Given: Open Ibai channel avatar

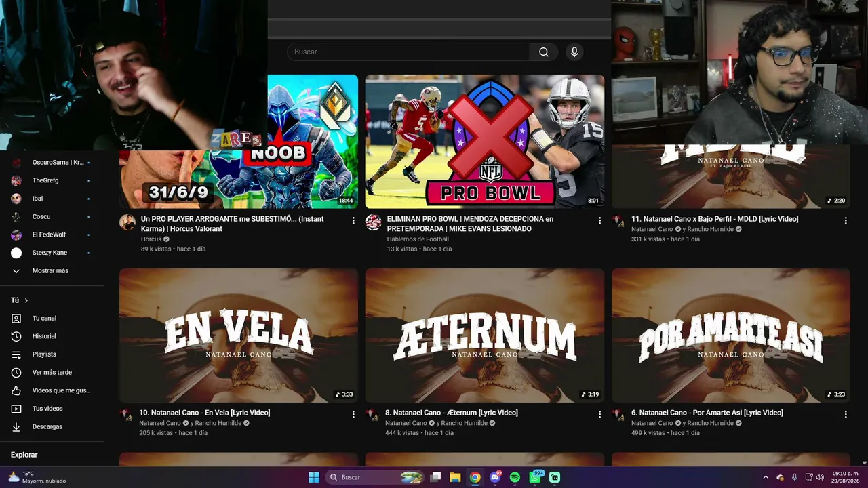Looking at the screenshot, I should pos(16,199).
